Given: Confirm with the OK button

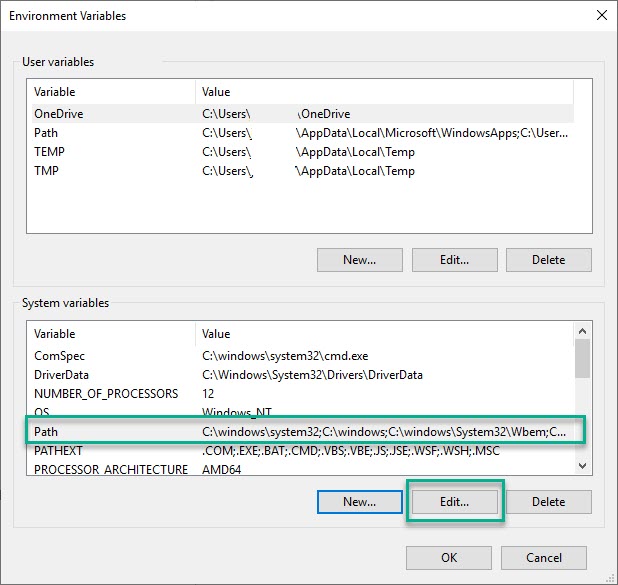Looking at the screenshot, I should [449, 558].
